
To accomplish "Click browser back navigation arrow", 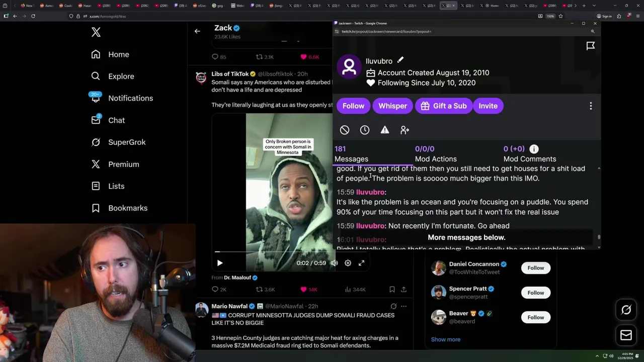I will click(x=15, y=16).
